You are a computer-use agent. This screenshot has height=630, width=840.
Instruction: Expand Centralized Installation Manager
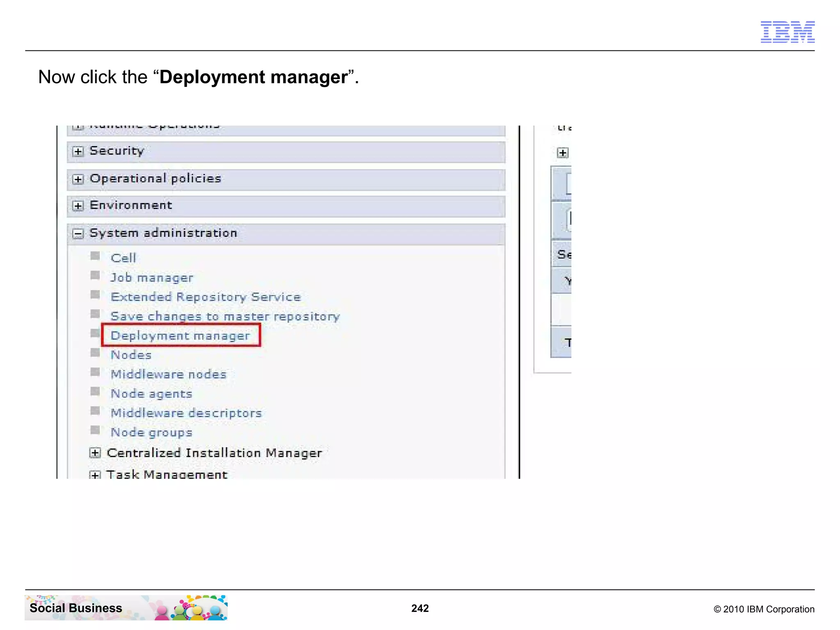coord(95,453)
